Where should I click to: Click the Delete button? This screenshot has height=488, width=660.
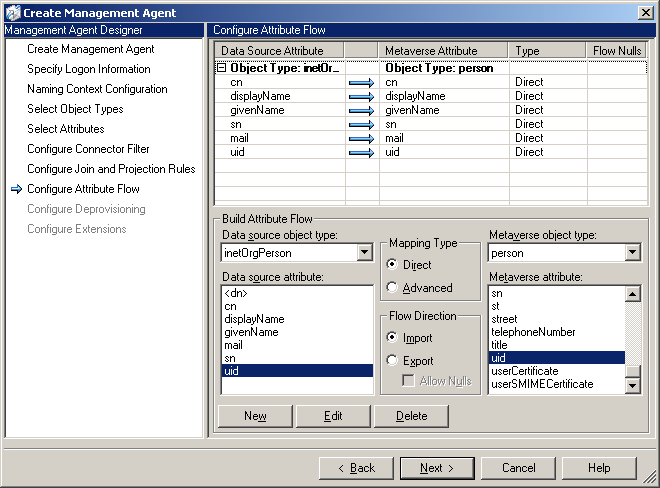(411, 416)
